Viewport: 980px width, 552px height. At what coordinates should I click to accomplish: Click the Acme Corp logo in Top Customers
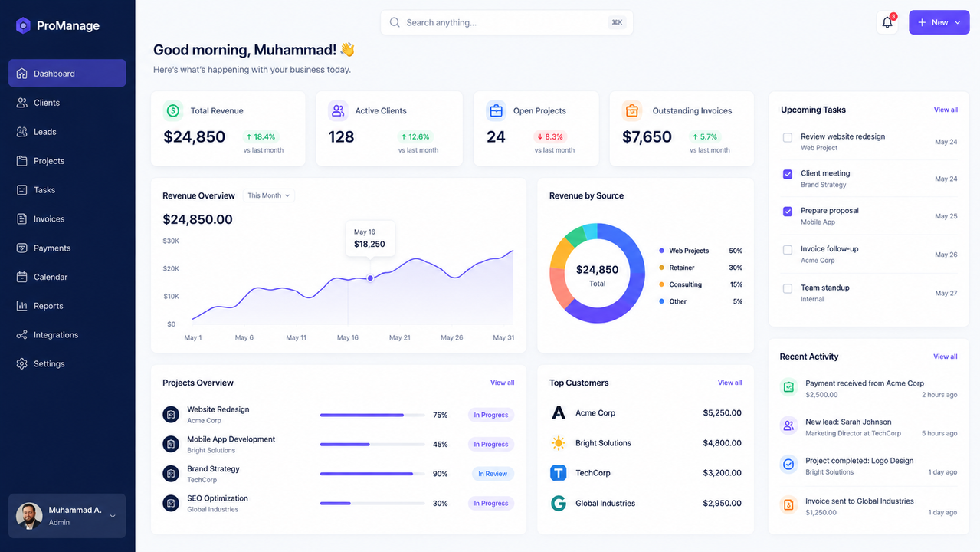(x=559, y=412)
